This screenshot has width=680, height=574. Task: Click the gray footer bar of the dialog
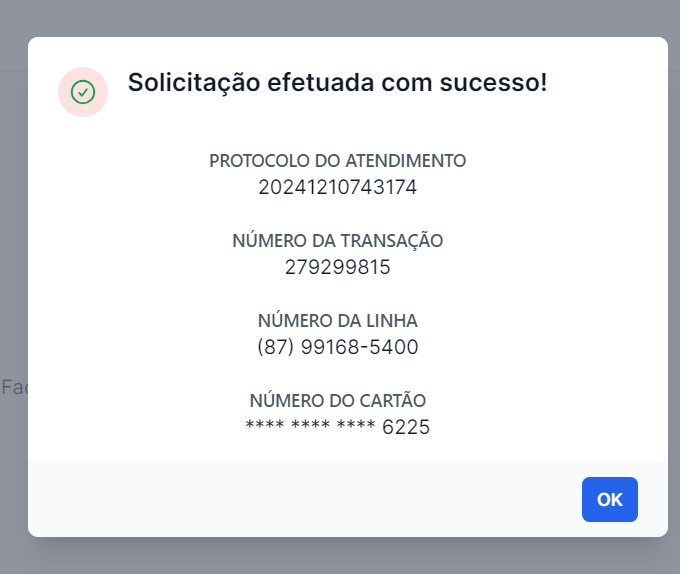click(304, 499)
